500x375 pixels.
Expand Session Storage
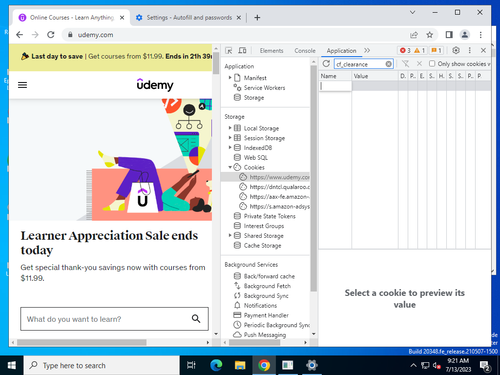230,138
